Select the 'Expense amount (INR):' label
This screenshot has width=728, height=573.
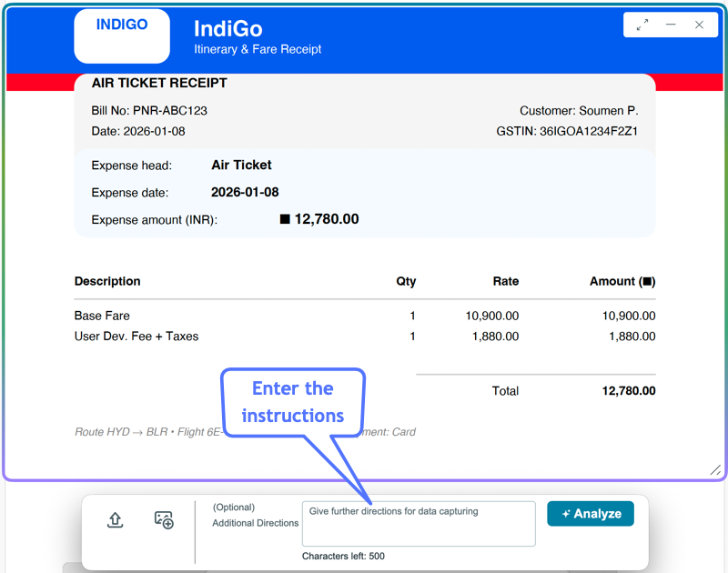pos(154,219)
